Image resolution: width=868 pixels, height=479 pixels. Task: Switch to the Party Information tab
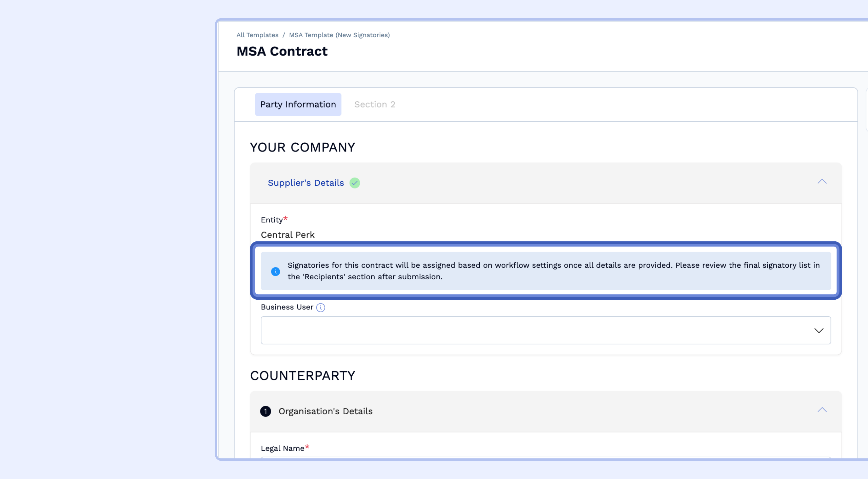(x=298, y=104)
